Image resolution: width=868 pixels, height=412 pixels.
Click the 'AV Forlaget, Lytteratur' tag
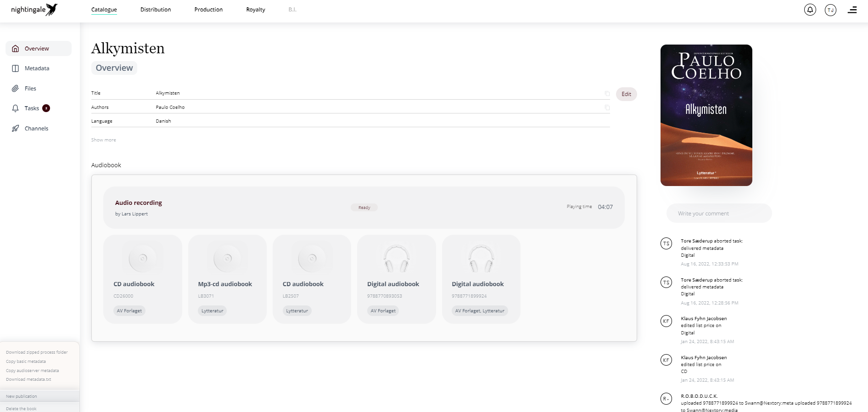pos(480,311)
